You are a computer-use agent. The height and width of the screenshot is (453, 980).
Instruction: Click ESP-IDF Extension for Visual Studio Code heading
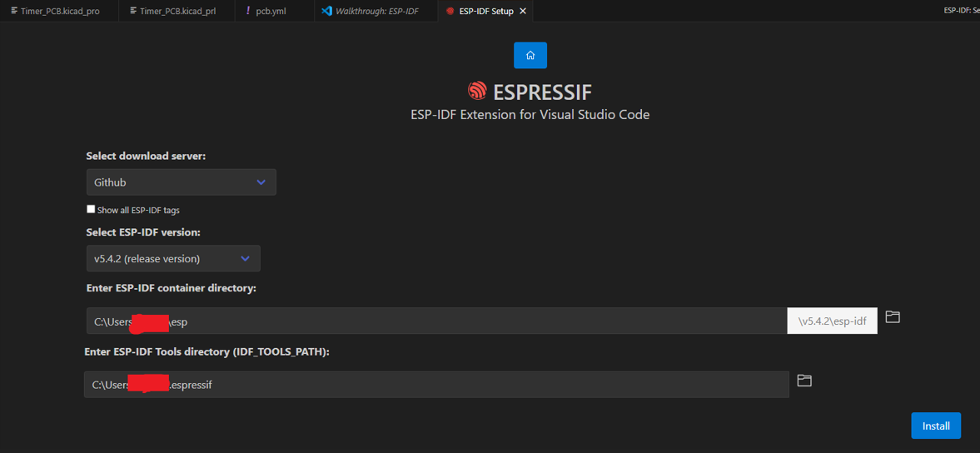coord(530,115)
